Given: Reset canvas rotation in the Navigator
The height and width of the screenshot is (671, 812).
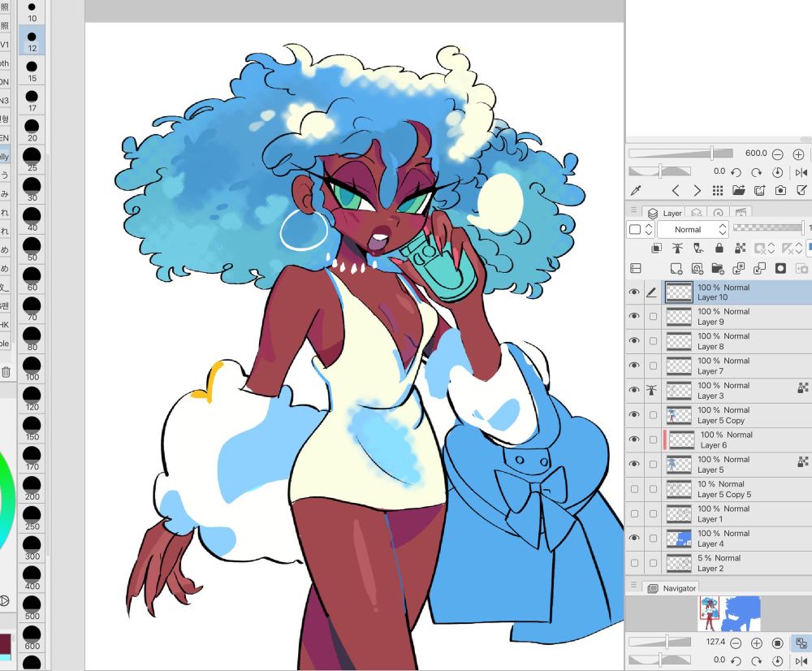Looking at the screenshot, I should 777,660.
